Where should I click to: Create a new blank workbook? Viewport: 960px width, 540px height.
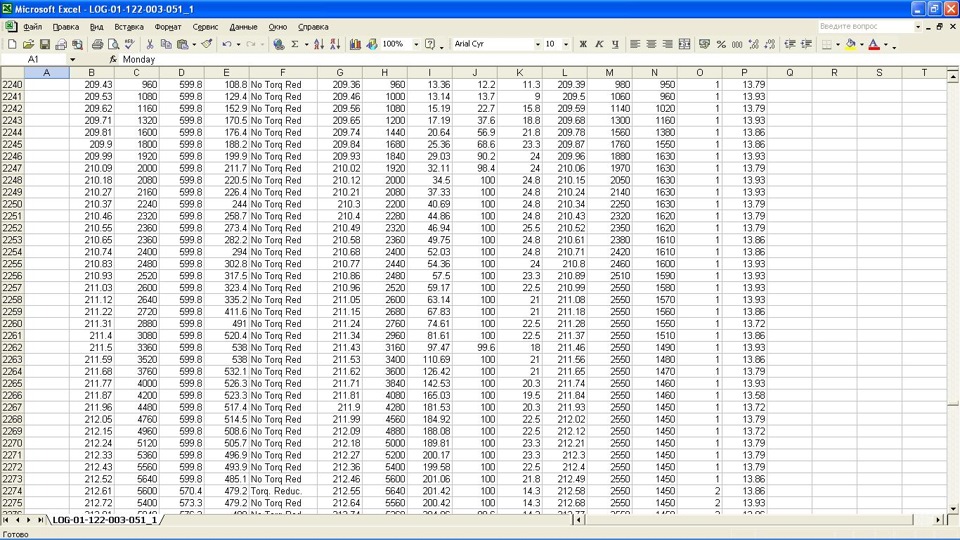tap(12, 44)
